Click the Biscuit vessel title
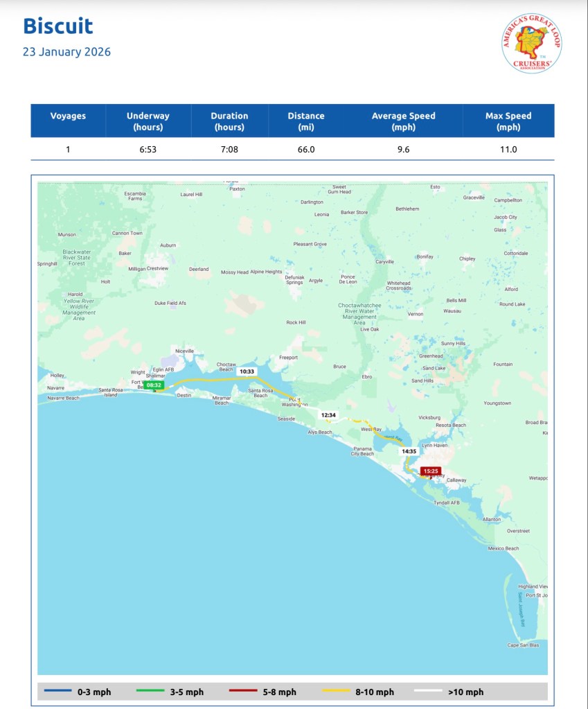This screenshot has height=709, width=588. point(57,26)
